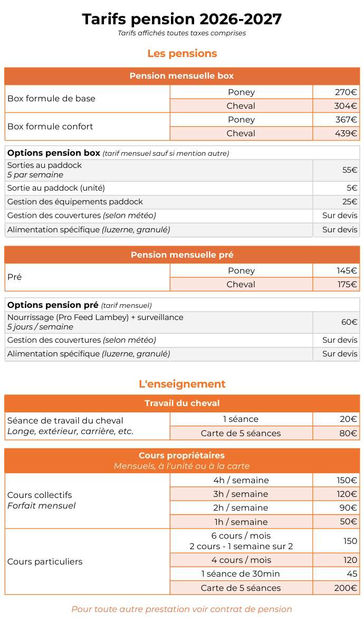
Task: Select the Sorties au paddock 55€ row
Action: click(x=182, y=170)
